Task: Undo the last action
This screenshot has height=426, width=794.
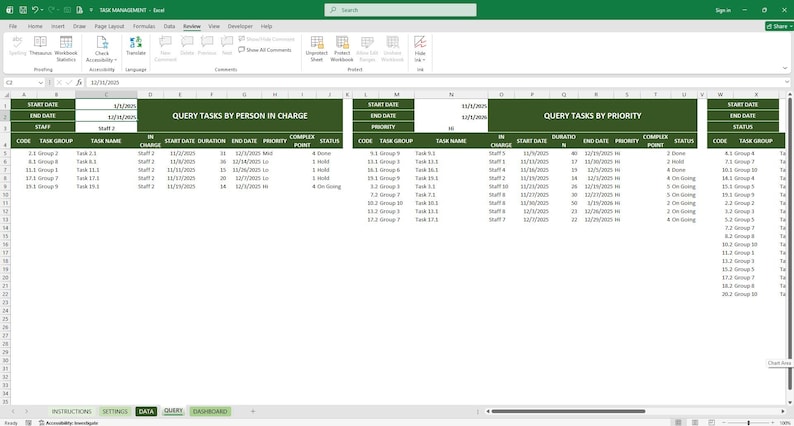Action: (34, 10)
